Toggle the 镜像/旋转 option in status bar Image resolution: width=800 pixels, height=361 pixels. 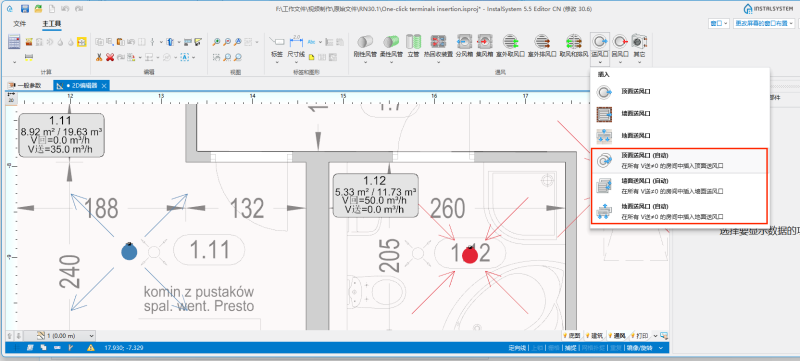pos(640,348)
